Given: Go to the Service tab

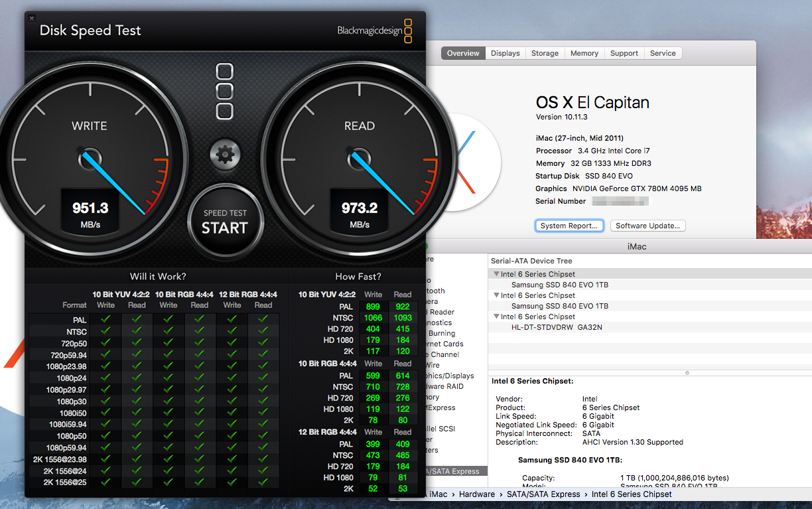Looking at the screenshot, I should pyautogui.click(x=663, y=53).
